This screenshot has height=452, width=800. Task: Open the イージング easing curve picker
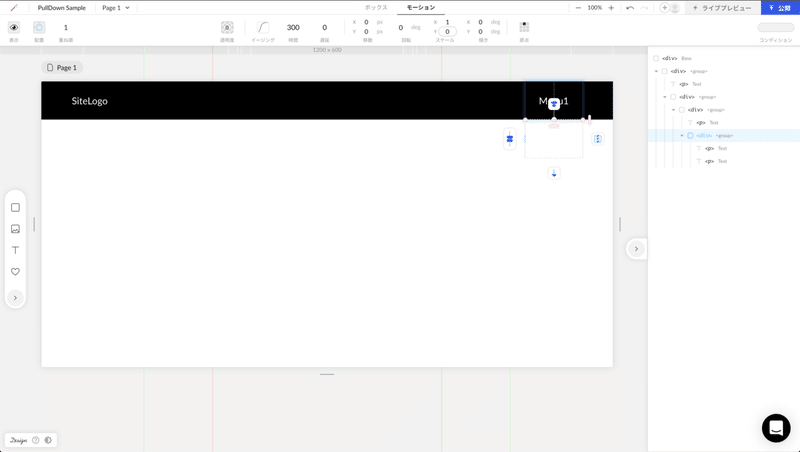pos(263,28)
